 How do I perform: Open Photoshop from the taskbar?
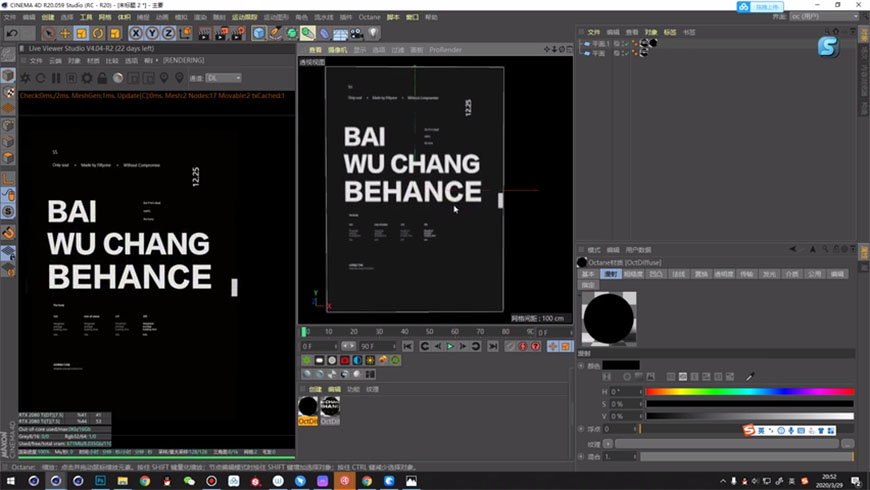(x=100, y=481)
